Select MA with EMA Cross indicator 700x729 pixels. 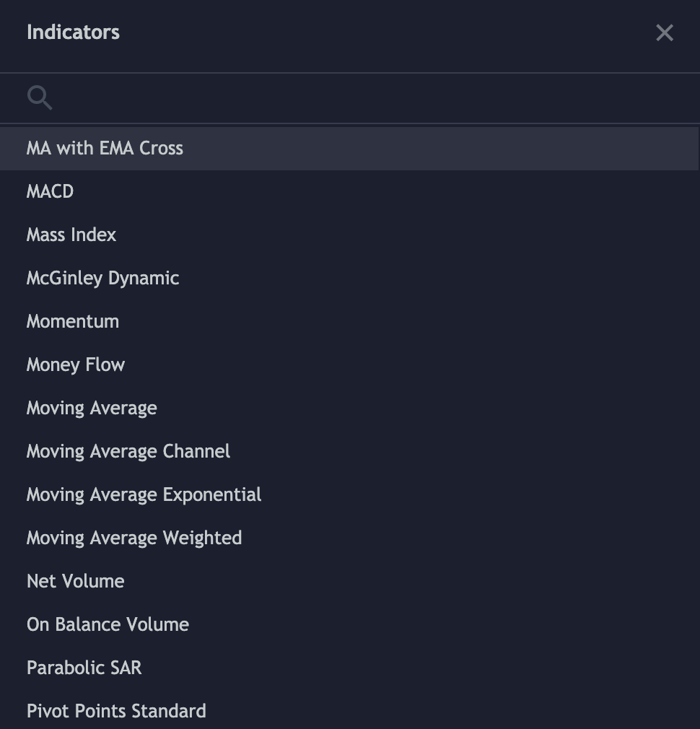click(350, 148)
